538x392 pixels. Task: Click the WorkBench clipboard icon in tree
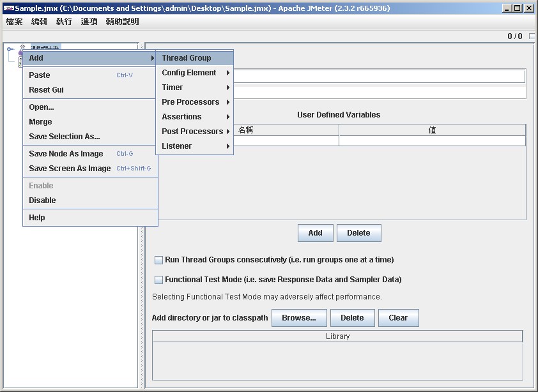[20, 62]
